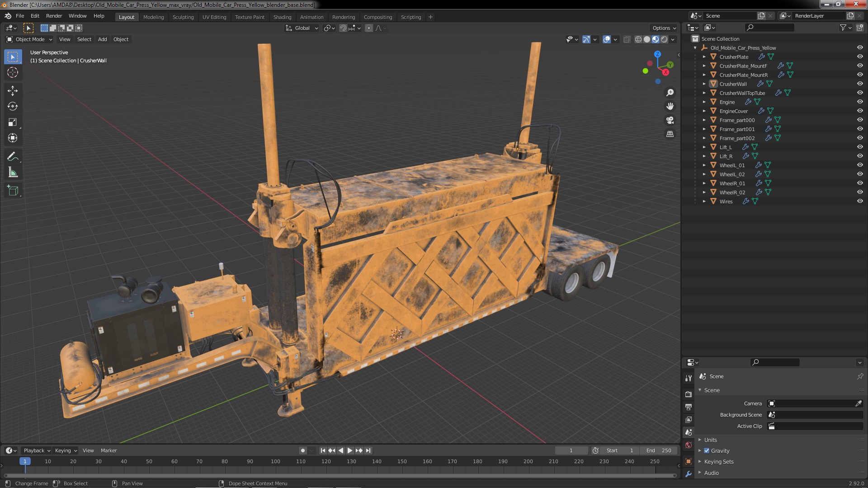Select the Annotate tool in toolbar
Image resolution: width=868 pixels, height=488 pixels.
tap(13, 155)
